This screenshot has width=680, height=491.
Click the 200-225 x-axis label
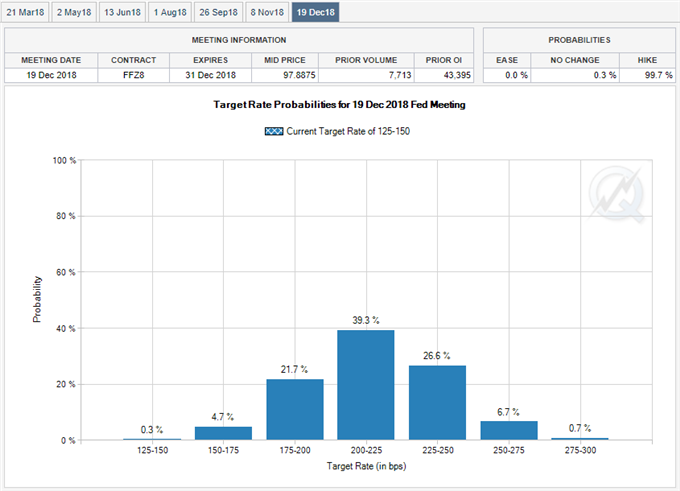366,450
